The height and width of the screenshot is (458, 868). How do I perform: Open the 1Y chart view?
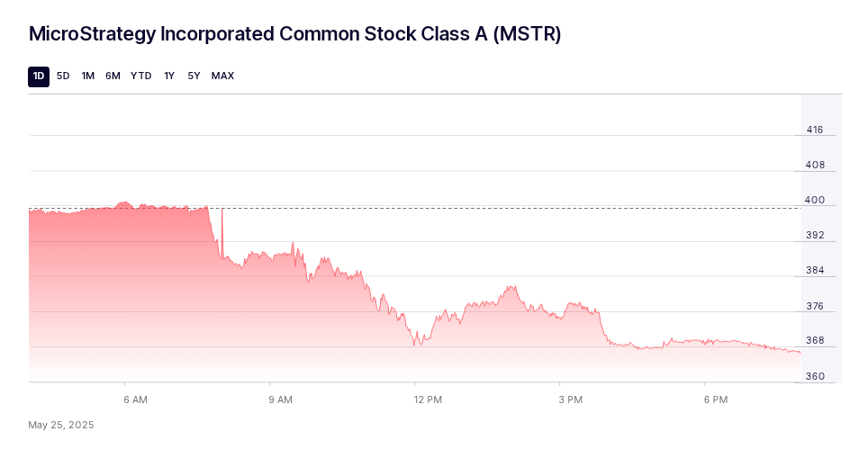click(x=169, y=76)
